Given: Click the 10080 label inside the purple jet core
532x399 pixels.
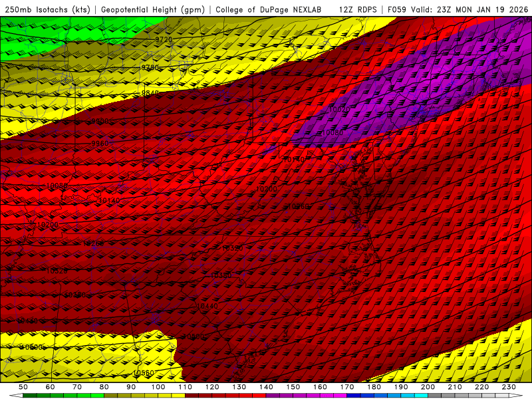Looking at the screenshot, I should pos(332,132).
